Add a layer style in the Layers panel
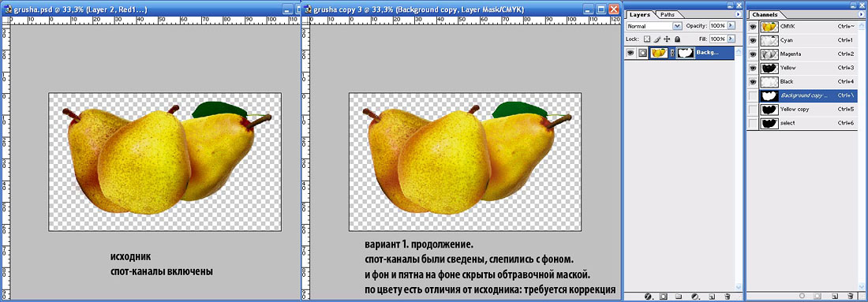Image resolution: width=868 pixels, height=302 pixels. pyautogui.click(x=648, y=296)
